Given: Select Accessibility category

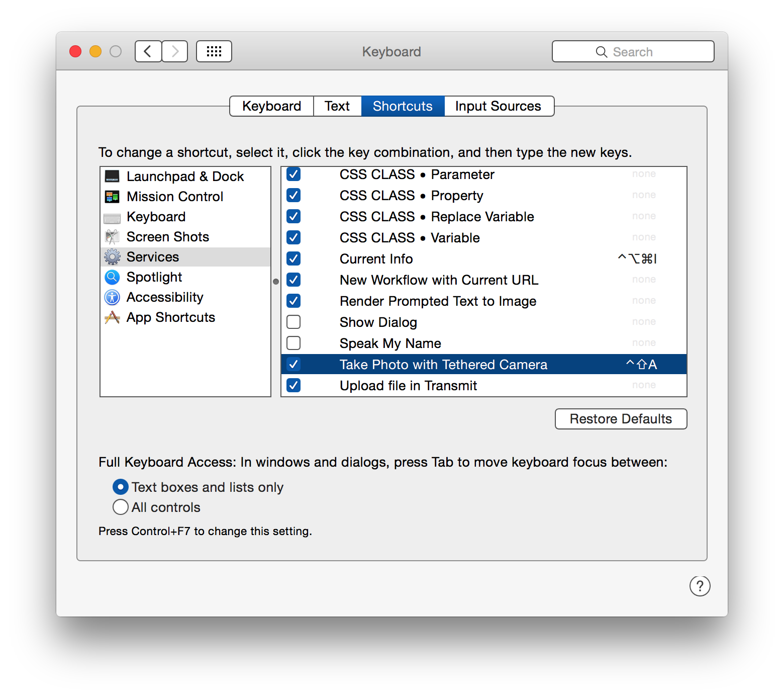Looking at the screenshot, I should (x=185, y=297).
